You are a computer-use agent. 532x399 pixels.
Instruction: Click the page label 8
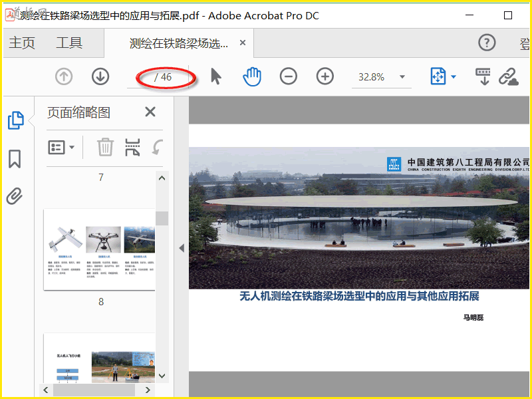[101, 302]
